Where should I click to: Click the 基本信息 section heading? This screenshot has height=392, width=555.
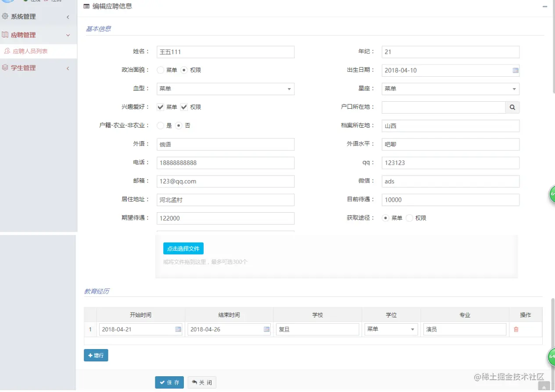pos(98,29)
